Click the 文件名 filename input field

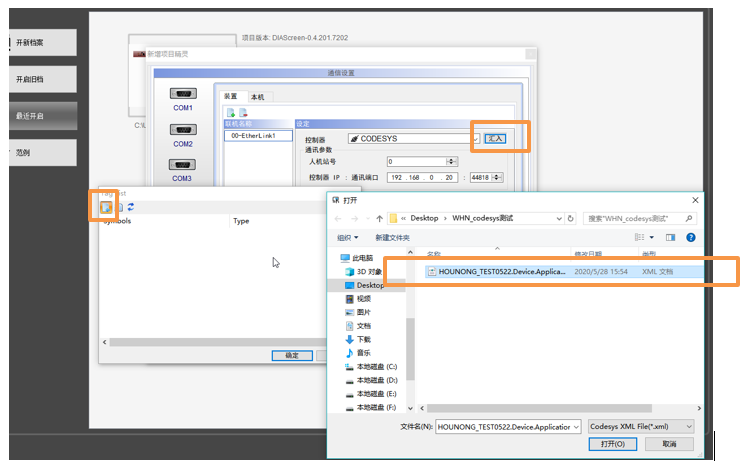[x=505, y=427]
